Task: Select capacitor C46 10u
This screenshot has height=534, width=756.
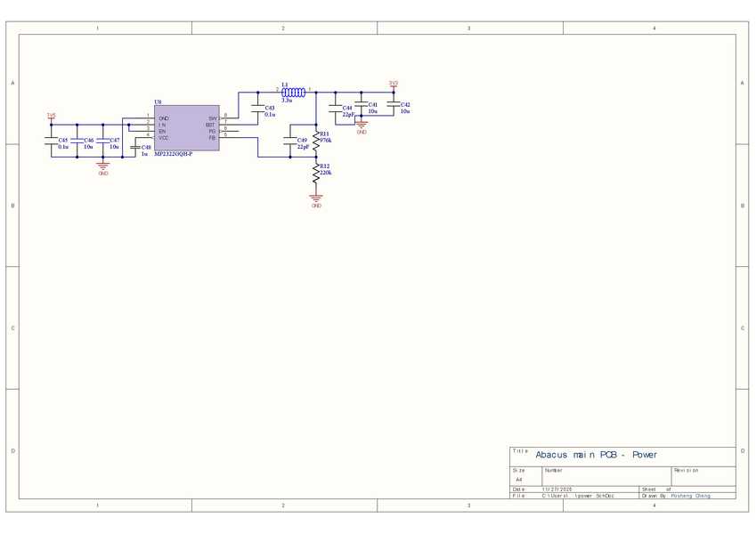Action: click(x=77, y=141)
